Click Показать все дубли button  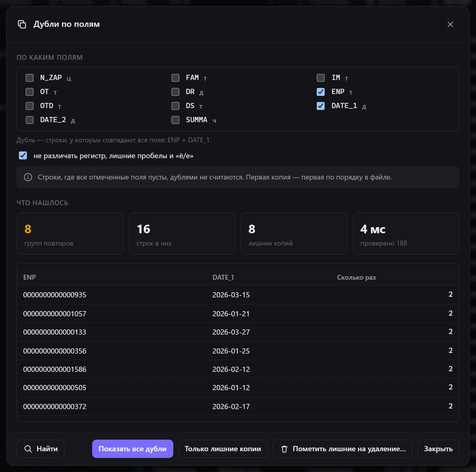(132, 449)
